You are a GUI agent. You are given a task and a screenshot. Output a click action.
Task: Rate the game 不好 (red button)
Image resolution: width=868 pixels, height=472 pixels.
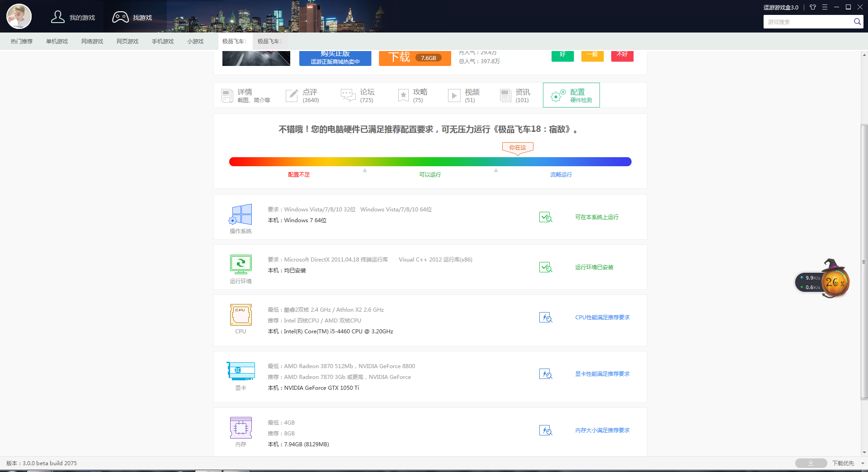[x=622, y=56]
